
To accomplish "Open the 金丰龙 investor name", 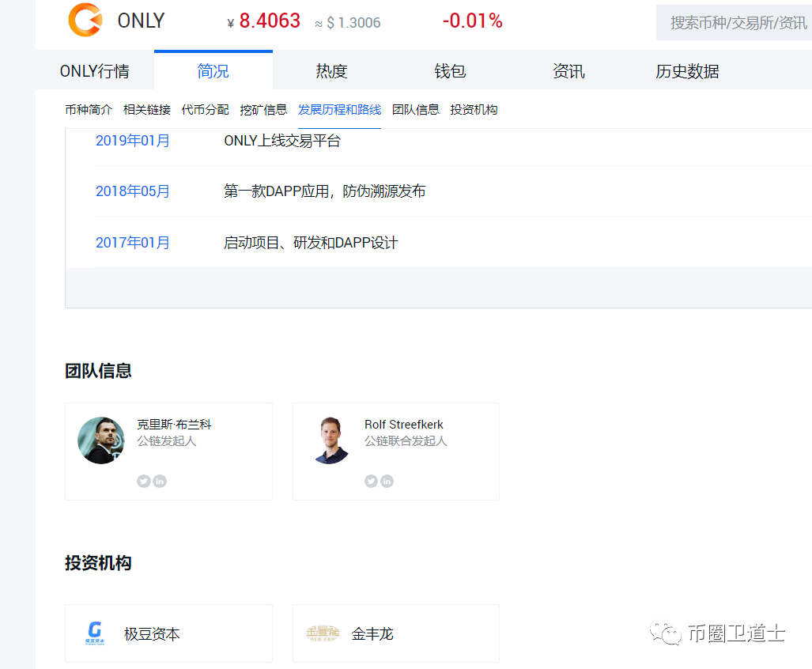I will (x=372, y=633).
